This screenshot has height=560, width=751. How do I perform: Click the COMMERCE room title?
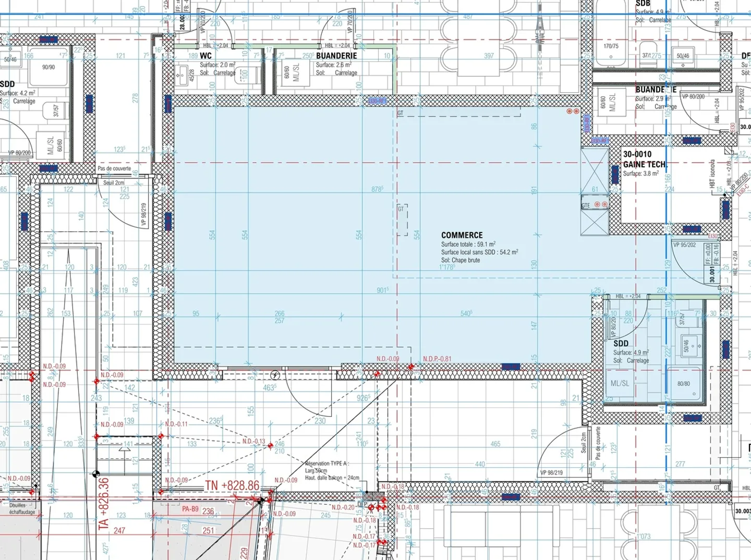click(x=462, y=235)
